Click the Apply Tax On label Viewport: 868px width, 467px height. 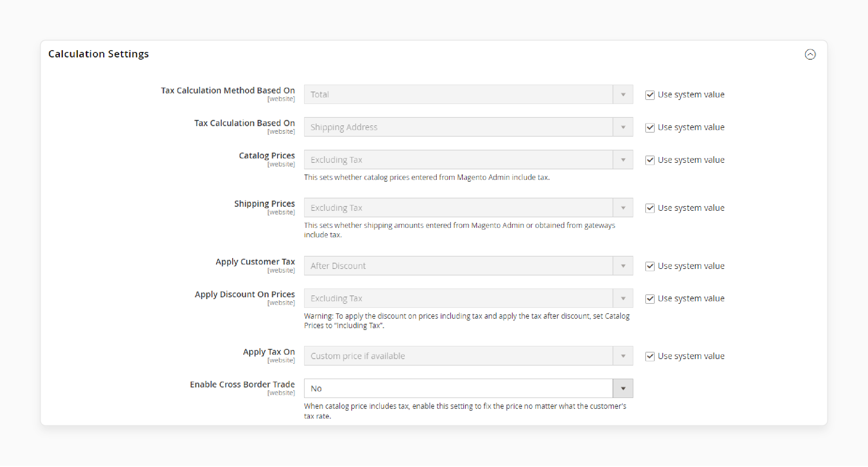point(269,352)
